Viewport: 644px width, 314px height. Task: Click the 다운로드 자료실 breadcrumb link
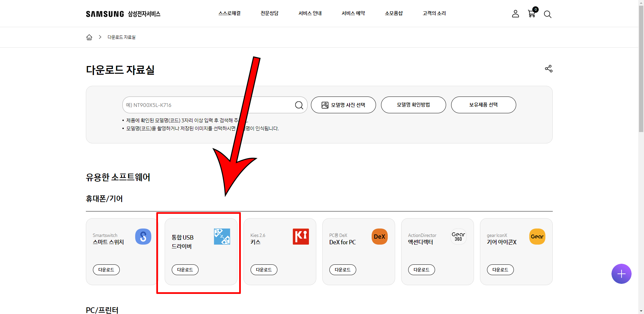[121, 37]
